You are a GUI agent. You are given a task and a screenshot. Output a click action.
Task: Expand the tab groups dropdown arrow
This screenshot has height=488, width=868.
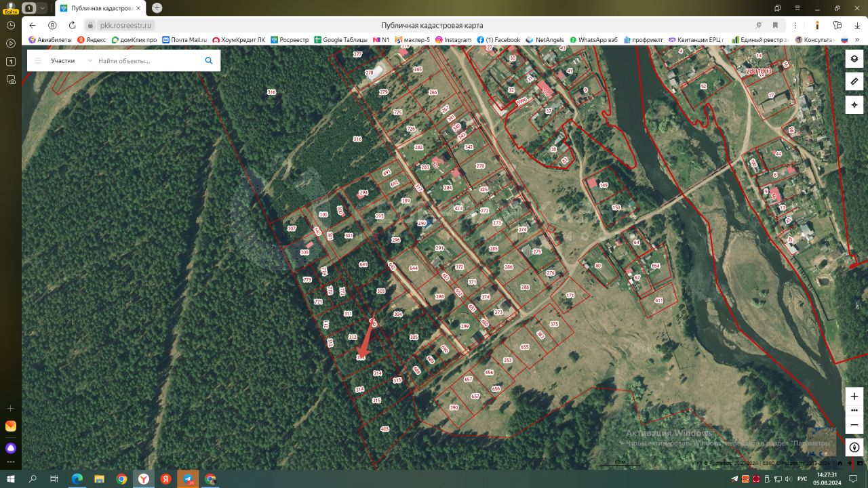[43, 8]
